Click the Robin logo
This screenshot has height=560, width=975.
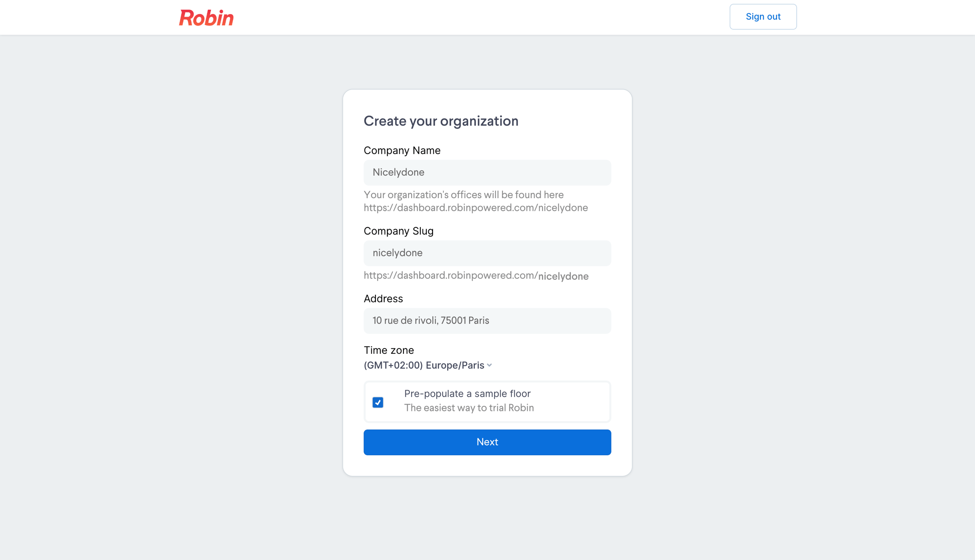click(x=206, y=18)
